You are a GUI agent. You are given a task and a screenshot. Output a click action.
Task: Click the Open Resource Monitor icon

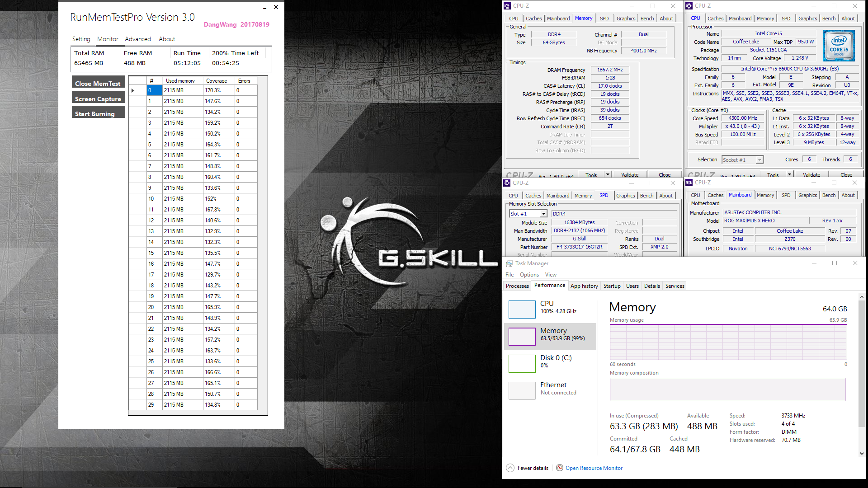click(x=560, y=468)
